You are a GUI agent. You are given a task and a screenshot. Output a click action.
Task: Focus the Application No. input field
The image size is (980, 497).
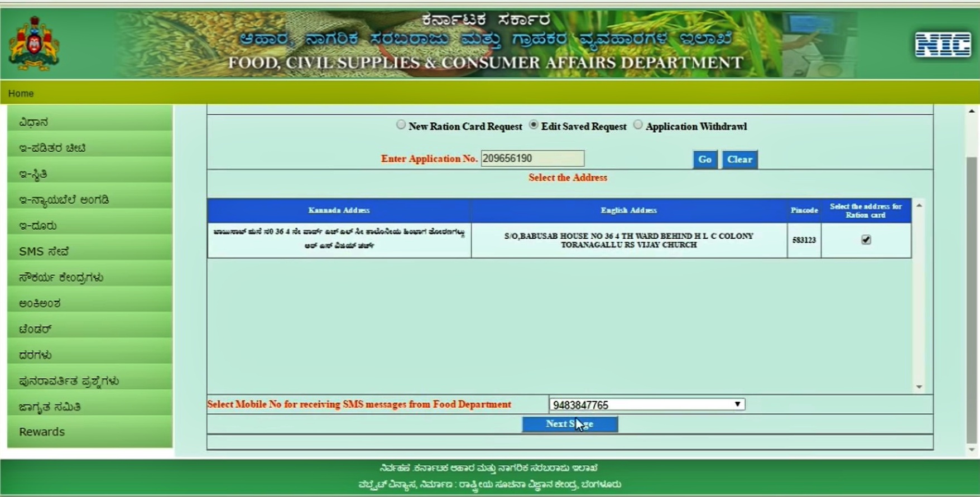click(x=532, y=158)
